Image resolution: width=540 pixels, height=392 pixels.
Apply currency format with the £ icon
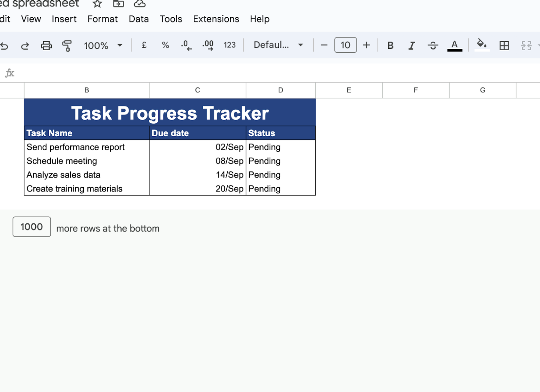point(144,45)
